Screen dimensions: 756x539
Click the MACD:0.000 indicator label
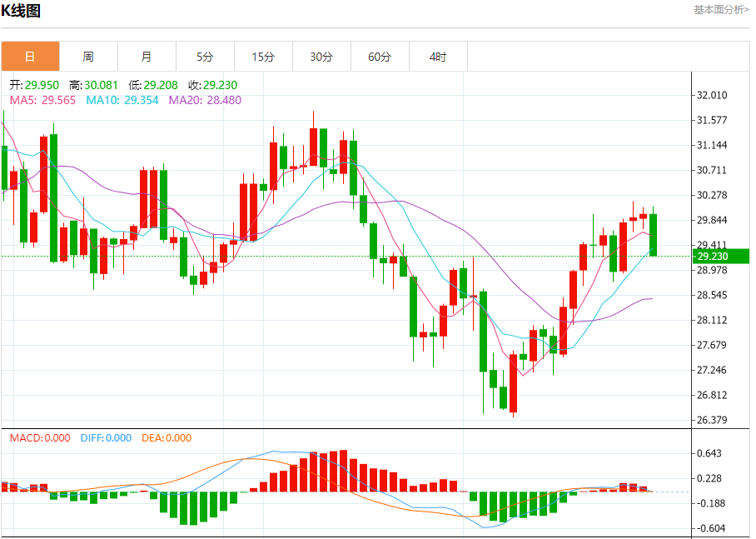pyautogui.click(x=40, y=438)
